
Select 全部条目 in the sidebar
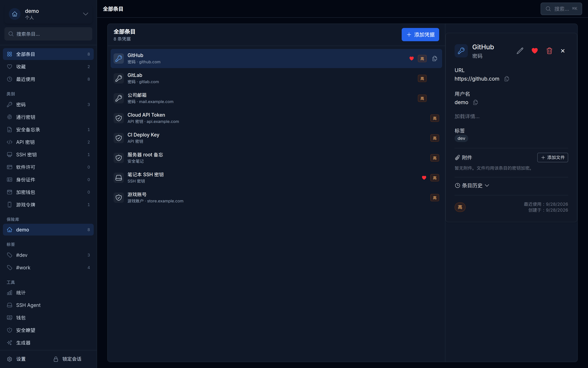tap(48, 54)
